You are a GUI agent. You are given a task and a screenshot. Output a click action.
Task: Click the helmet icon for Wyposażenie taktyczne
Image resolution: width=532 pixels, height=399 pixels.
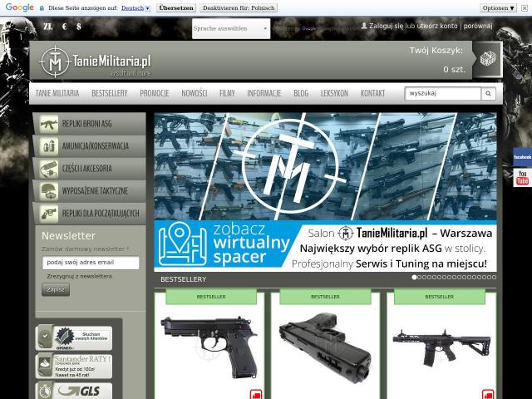point(49,191)
